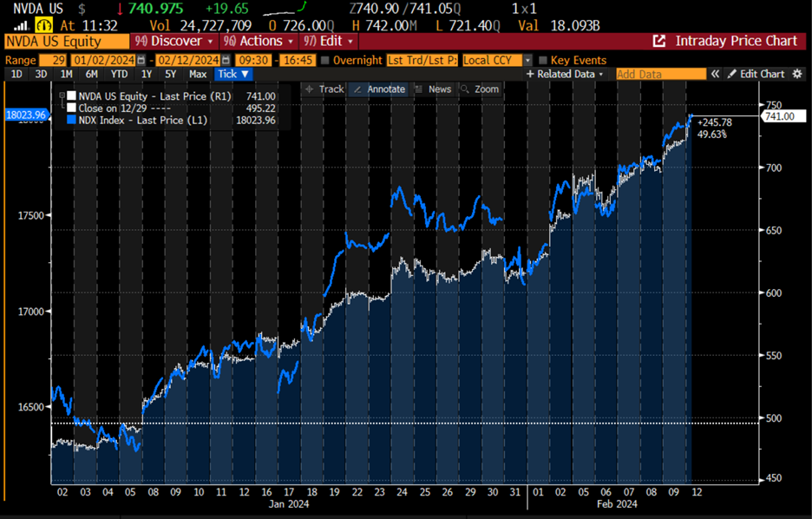Enable the Overnight checkbox
The height and width of the screenshot is (519, 812).
pyautogui.click(x=324, y=60)
